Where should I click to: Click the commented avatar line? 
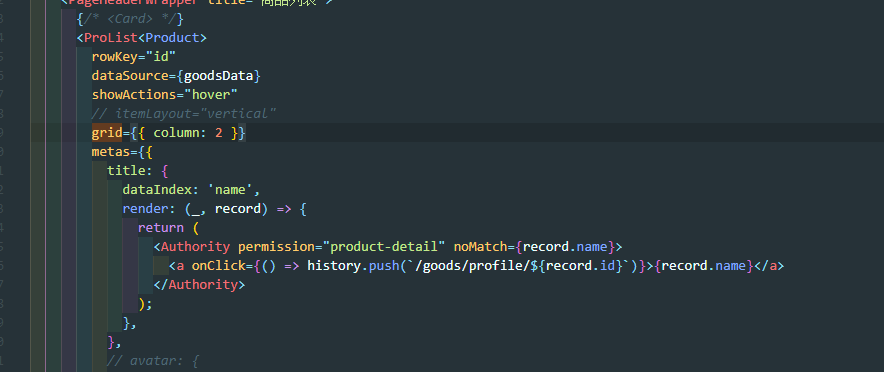tap(153, 360)
